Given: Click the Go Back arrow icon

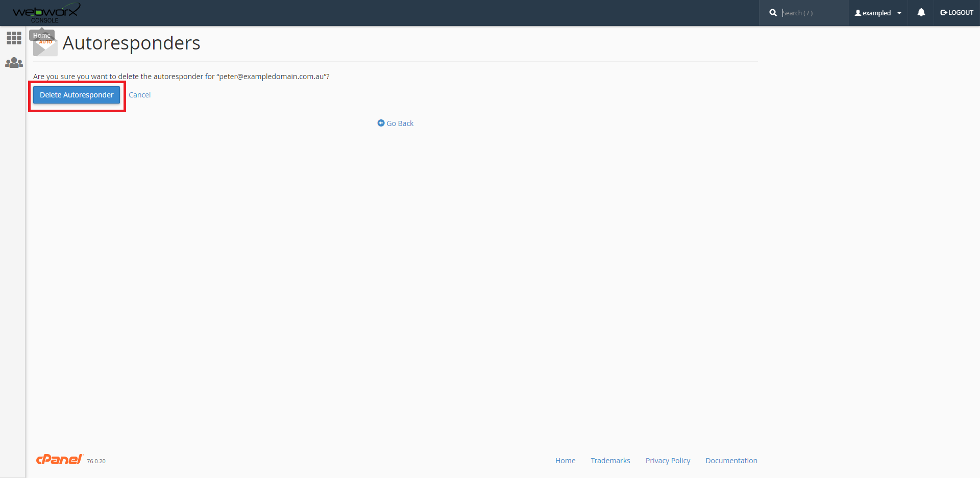Looking at the screenshot, I should (381, 123).
